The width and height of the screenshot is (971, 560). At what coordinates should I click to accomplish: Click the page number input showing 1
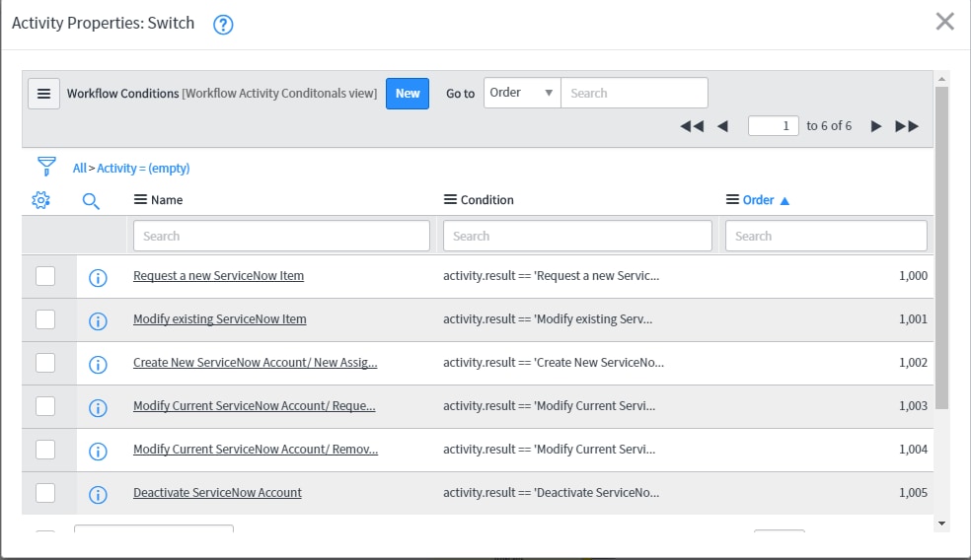coord(773,126)
